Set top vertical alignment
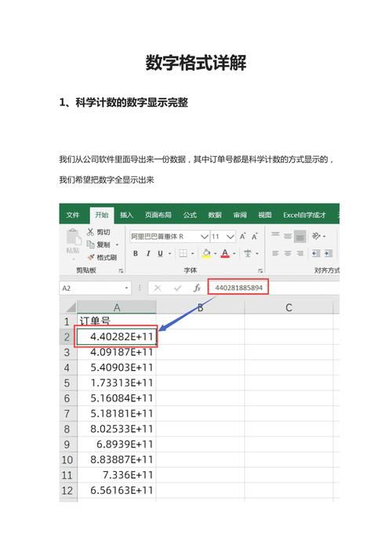This screenshot has width=392, height=555. [x=275, y=236]
